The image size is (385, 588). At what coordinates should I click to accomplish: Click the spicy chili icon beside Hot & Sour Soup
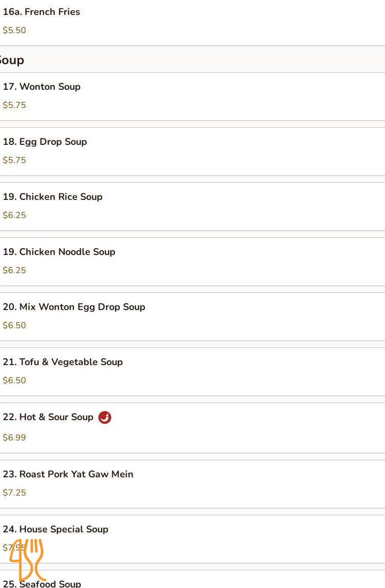tap(105, 417)
